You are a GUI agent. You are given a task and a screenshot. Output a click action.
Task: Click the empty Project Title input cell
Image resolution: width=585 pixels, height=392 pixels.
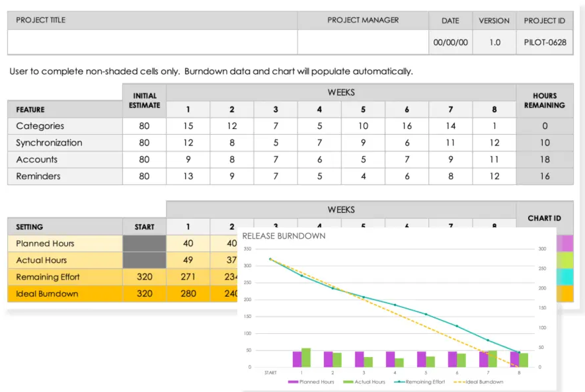(x=152, y=42)
